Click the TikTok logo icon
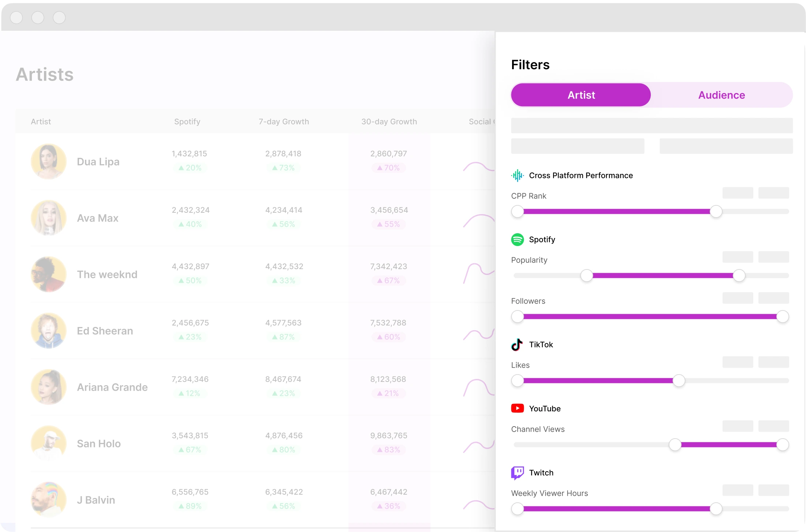 click(x=517, y=345)
